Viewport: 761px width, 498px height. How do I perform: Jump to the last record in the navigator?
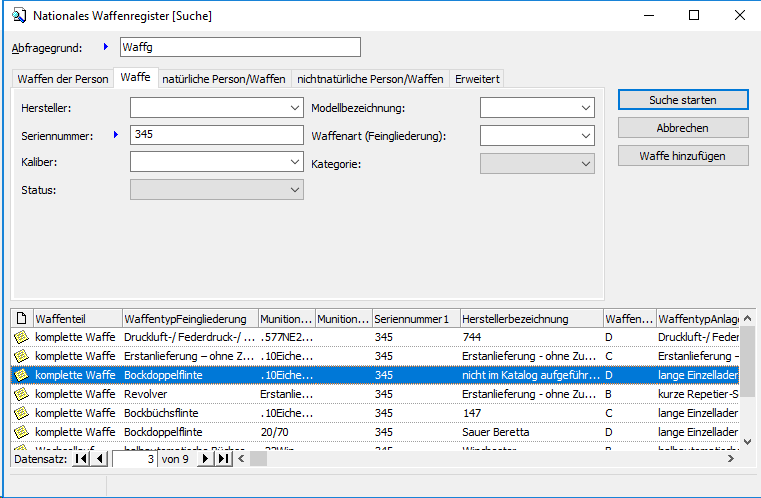click(x=223, y=459)
